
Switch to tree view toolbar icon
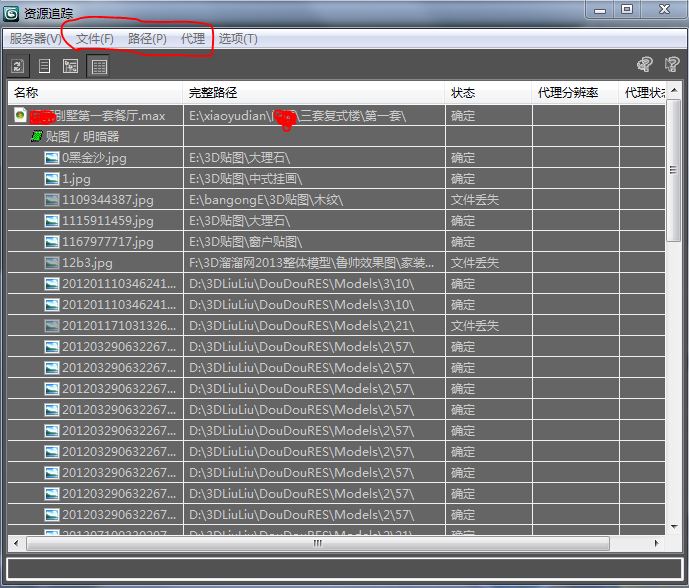pos(71,66)
